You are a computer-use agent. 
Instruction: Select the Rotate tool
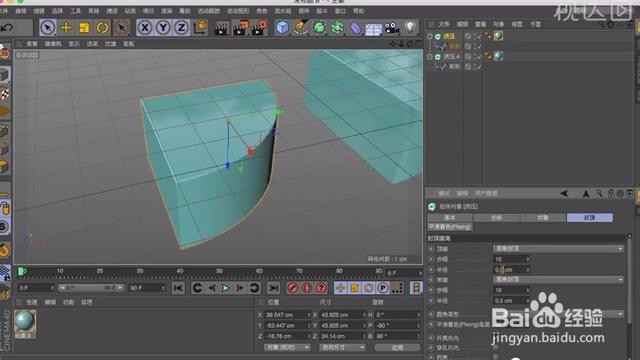click(102, 28)
